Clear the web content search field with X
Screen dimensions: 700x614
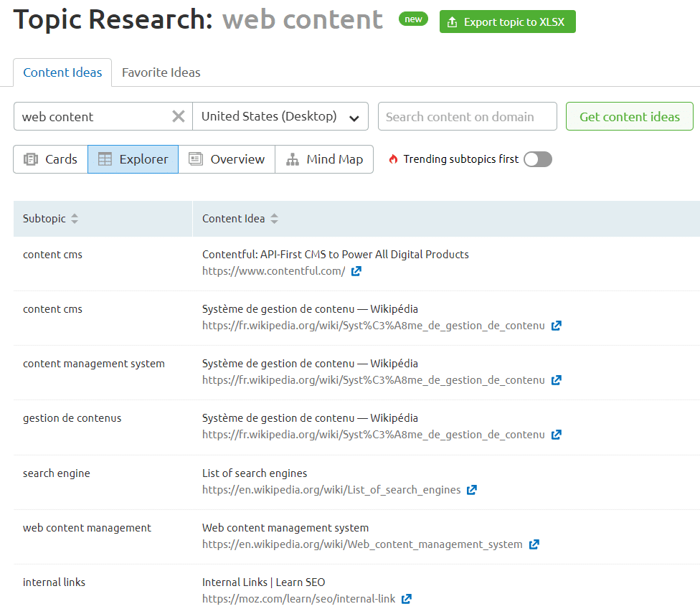179,116
